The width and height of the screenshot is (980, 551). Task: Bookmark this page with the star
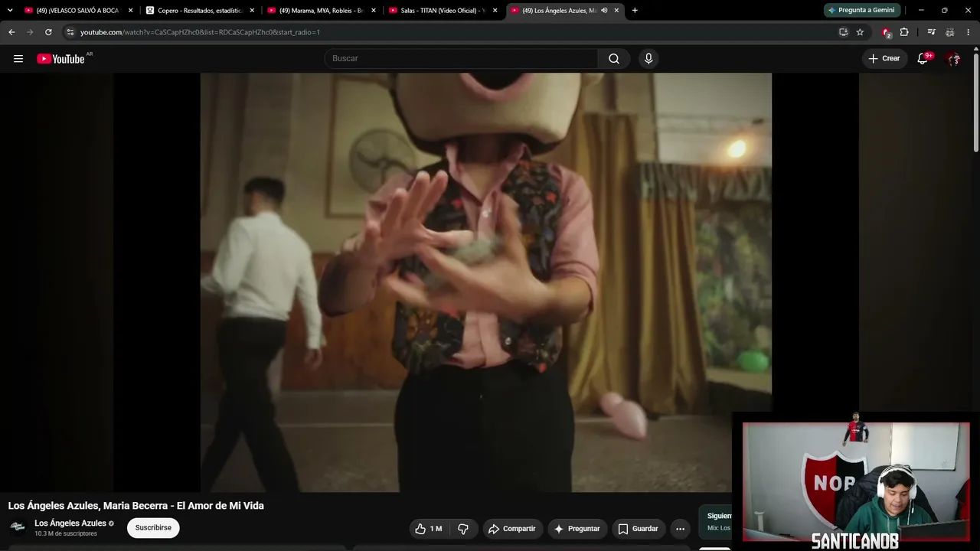tap(860, 32)
